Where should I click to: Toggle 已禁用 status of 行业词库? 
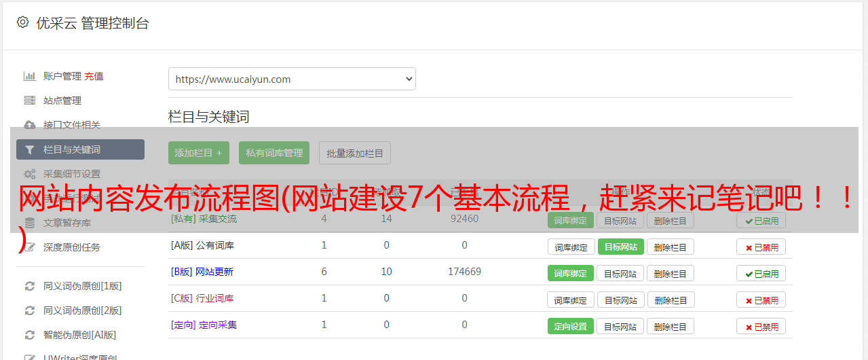(761, 300)
